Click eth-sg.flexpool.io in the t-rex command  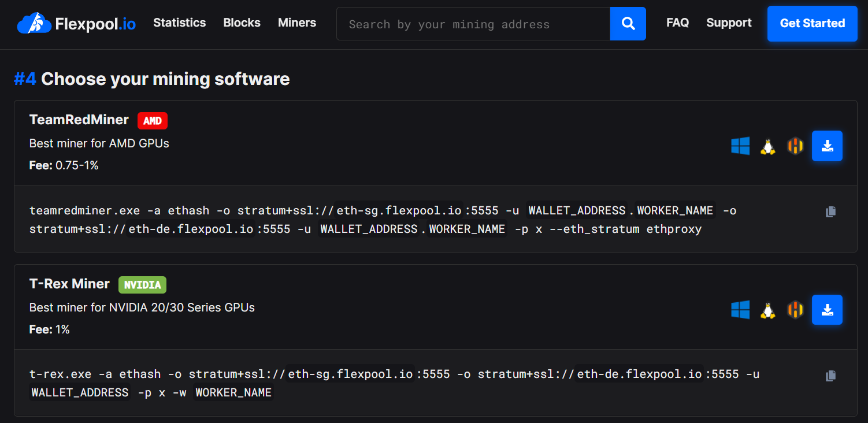(x=351, y=374)
